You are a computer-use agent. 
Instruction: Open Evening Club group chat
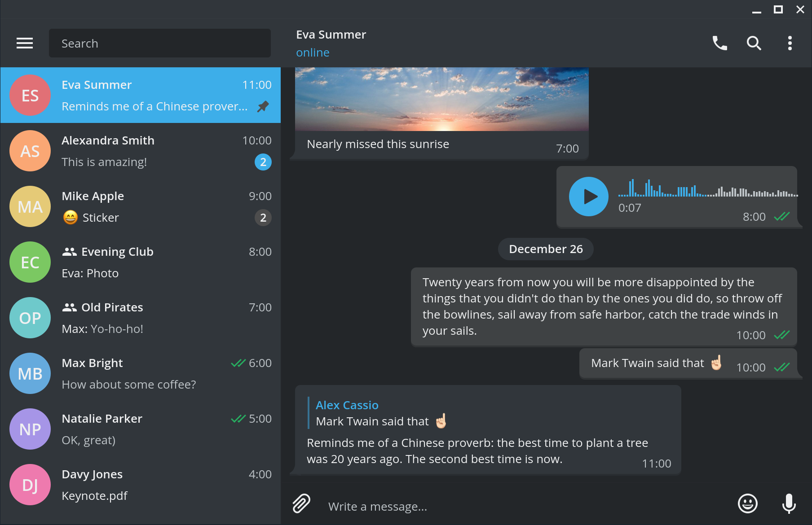141,262
